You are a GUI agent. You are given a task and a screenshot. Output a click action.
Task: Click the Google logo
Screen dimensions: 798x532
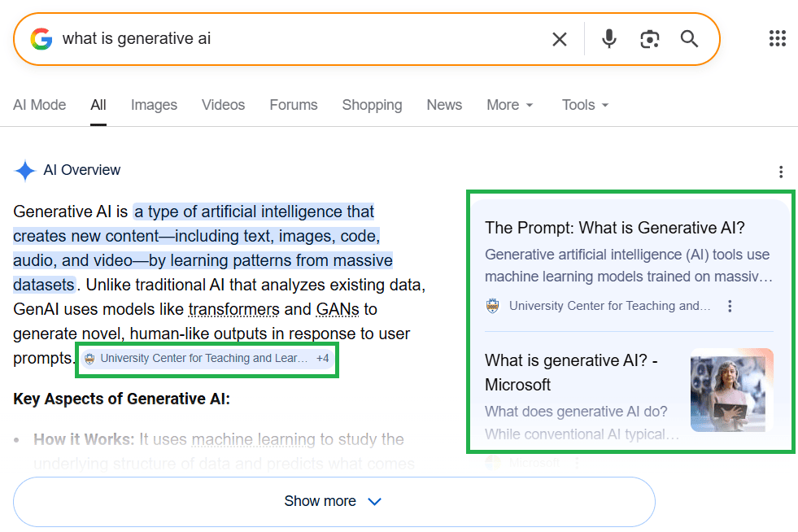pos(41,38)
